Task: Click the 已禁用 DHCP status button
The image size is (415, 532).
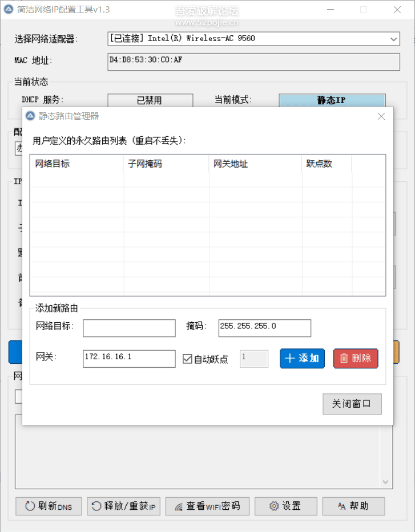Action: (x=150, y=100)
